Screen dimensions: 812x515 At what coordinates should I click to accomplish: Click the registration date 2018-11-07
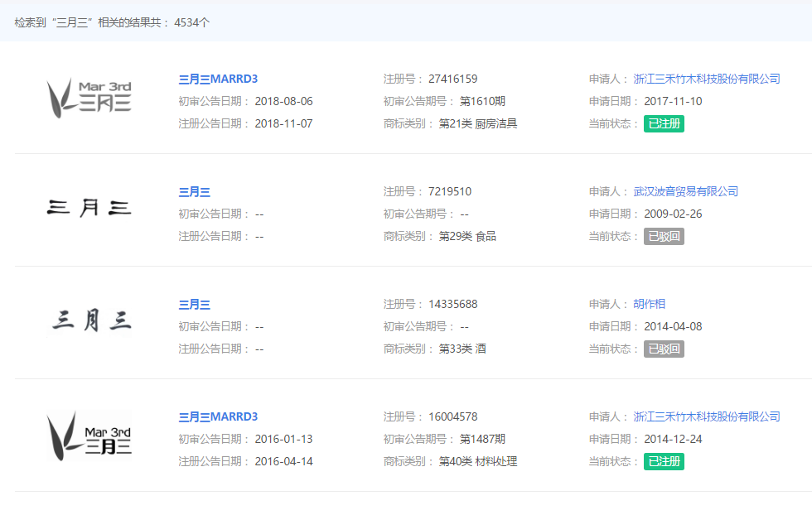283,123
